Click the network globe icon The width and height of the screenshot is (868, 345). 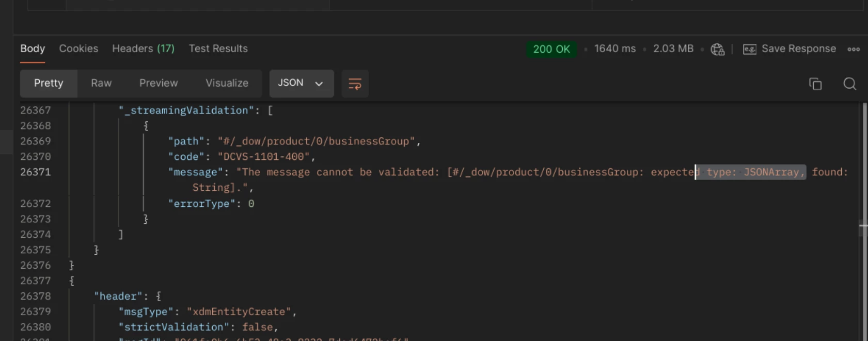click(x=717, y=49)
